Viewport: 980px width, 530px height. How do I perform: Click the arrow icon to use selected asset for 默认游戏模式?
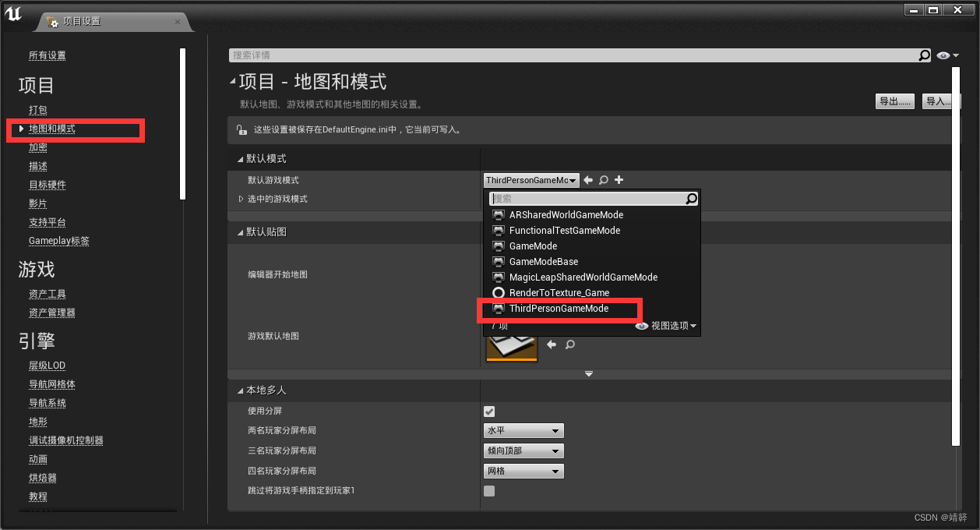pyautogui.click(x=588, y=180)
